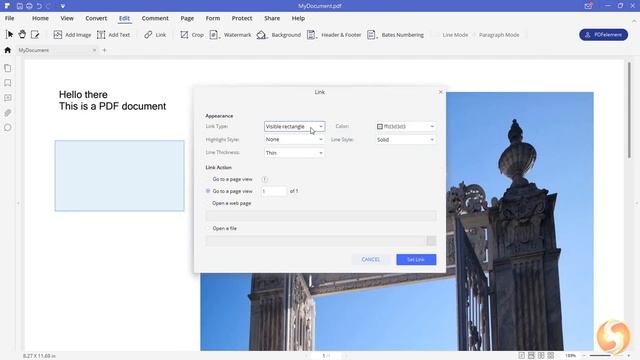Click the PDFelement account button
640x360 pixels.
click(603, 35)
